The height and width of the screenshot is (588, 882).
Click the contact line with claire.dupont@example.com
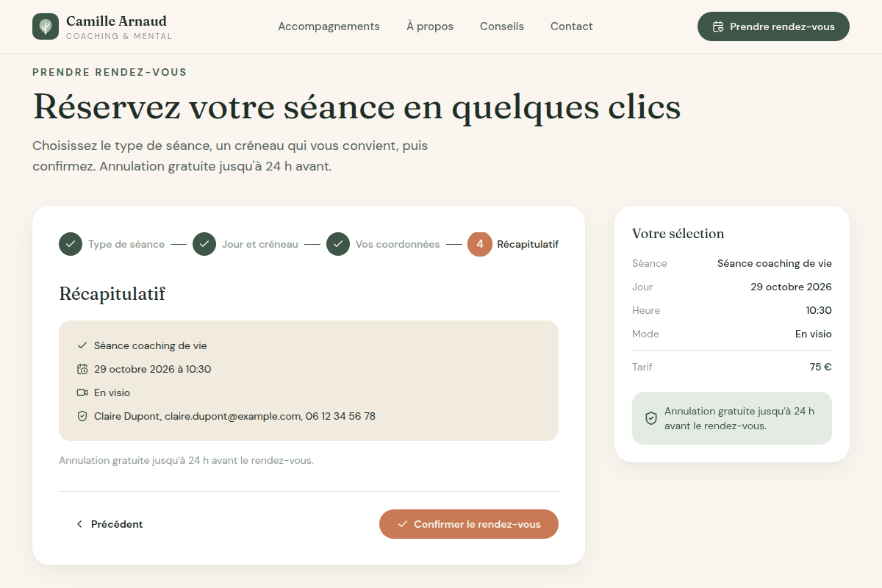point(234,416)
